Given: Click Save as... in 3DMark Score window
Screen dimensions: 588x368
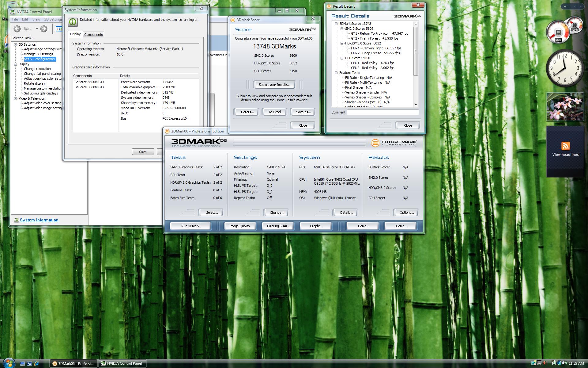Looking at the screenshot, I should tap(303, 112).
